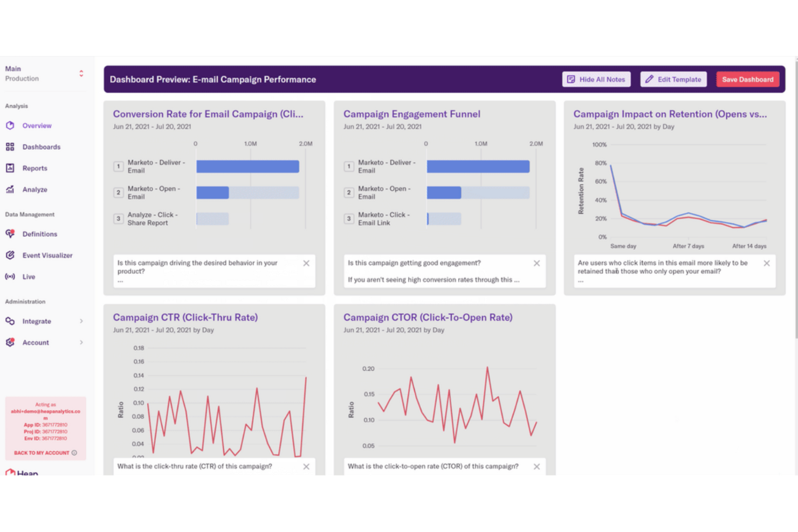Click the pencil icon in Edit Template
This screenshot has width=798, height=532.
coord(649,79)
